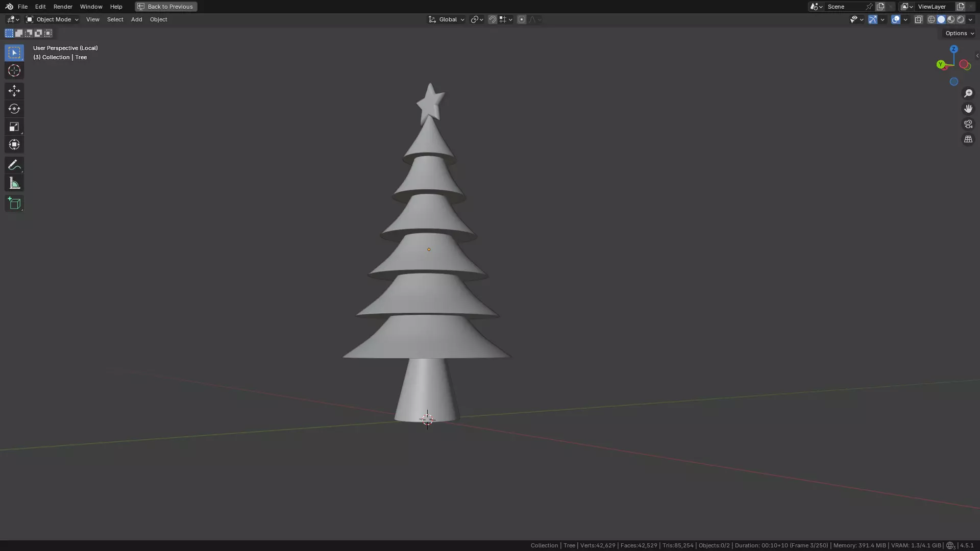Select the Select Box tool
This screenshot has height=551, width=980.
(x=14, y=53)
